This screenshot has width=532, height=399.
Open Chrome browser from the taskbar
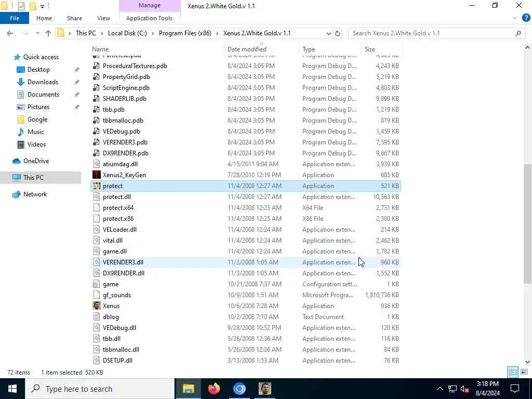pos(239,389)
